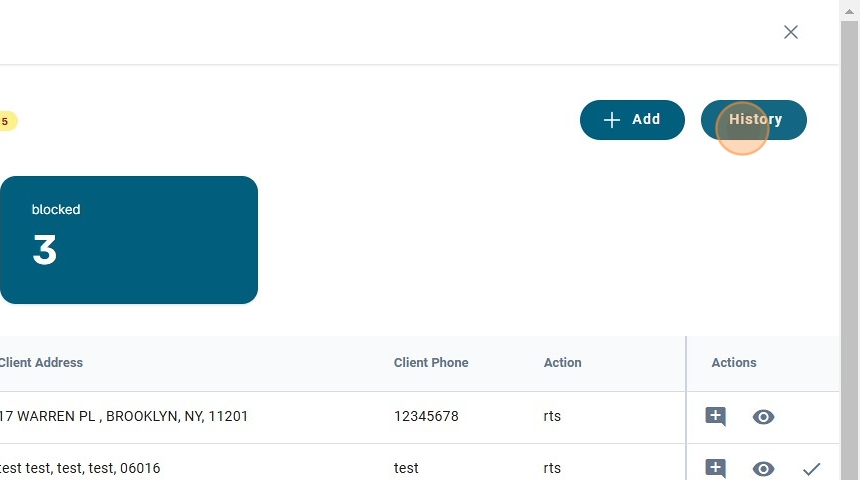860x480 pixels.
Task: View details of the 17 WARREN PL entry
Action: (x=763, y=417)
